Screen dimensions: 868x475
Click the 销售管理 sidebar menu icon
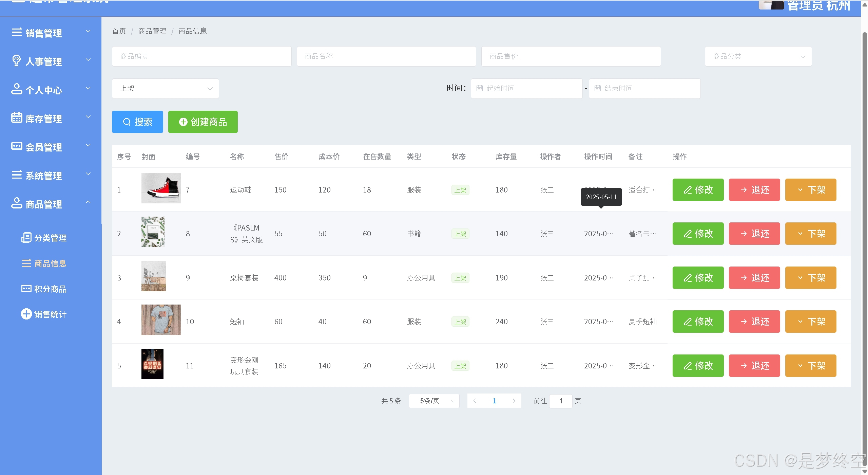(17, 32)
